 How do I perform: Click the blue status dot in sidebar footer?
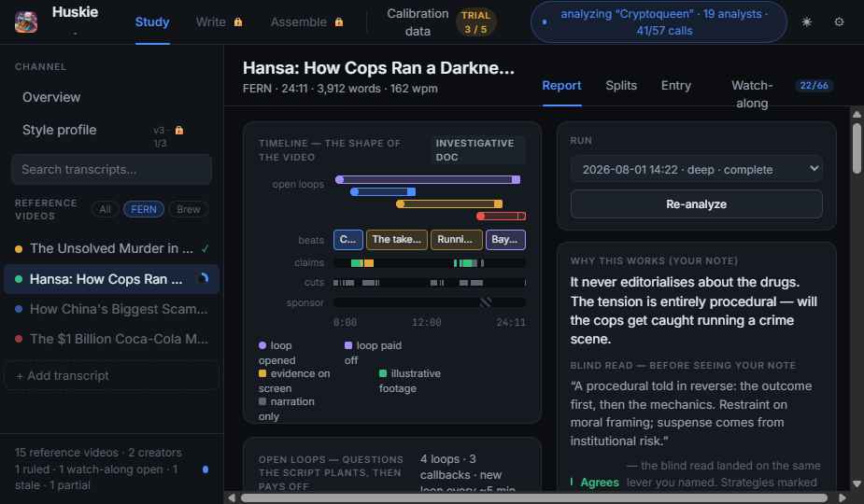[x=205, y=469]
